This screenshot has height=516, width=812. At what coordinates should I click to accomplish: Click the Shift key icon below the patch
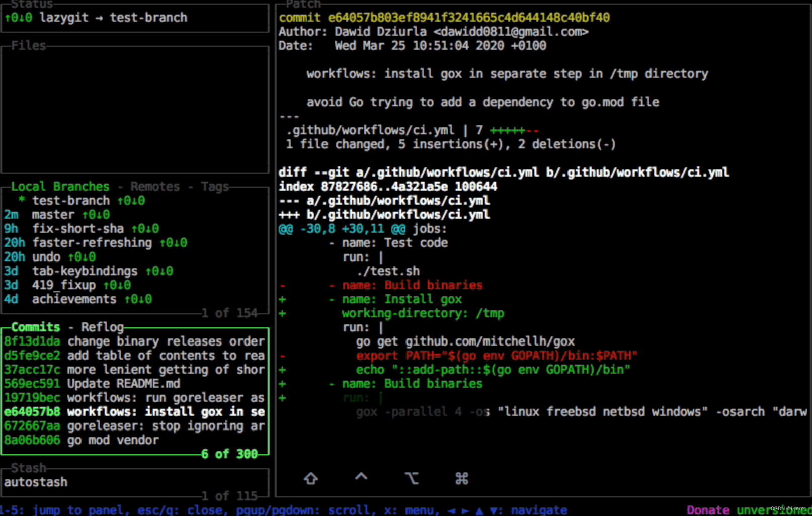pos(310,478)
